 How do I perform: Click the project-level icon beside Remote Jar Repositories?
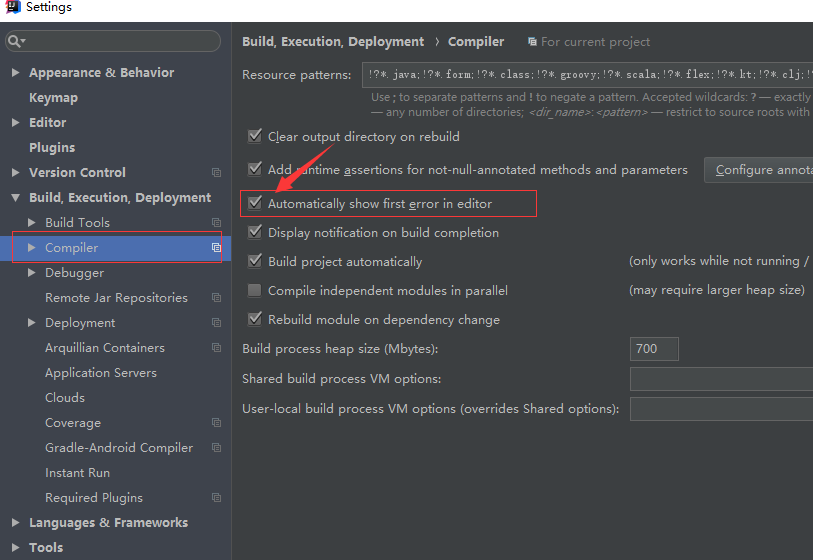(x=216, y=298)
